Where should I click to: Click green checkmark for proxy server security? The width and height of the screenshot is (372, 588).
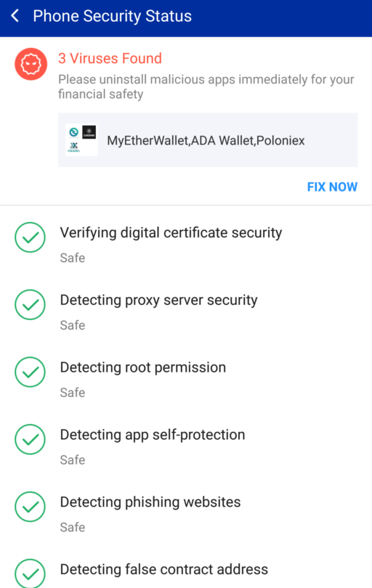30,304
